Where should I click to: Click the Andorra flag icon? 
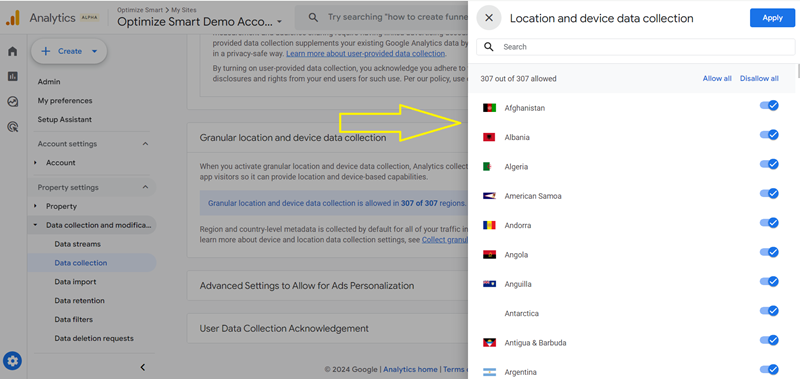(x=489, y=225)
